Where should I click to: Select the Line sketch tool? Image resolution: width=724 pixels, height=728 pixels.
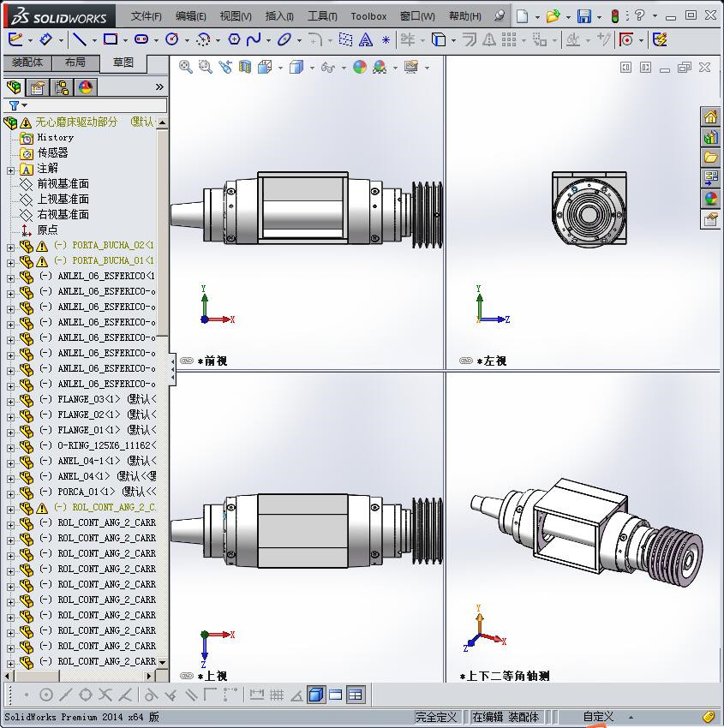click(79, 39)
